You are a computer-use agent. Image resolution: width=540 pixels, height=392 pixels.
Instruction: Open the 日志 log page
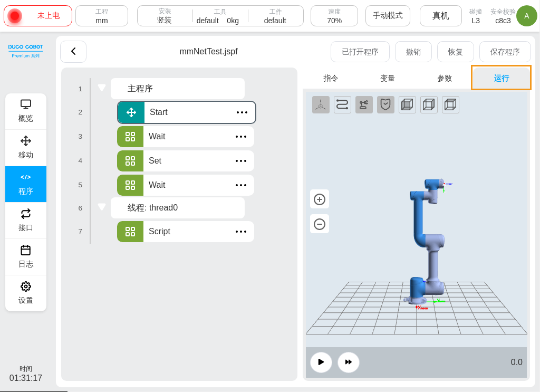pos(26,256)
